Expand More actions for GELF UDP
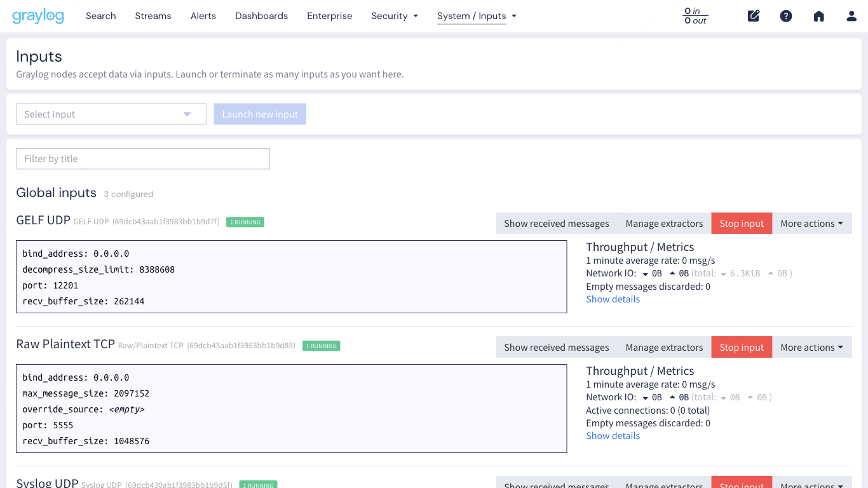 click(x=811, y=223)
